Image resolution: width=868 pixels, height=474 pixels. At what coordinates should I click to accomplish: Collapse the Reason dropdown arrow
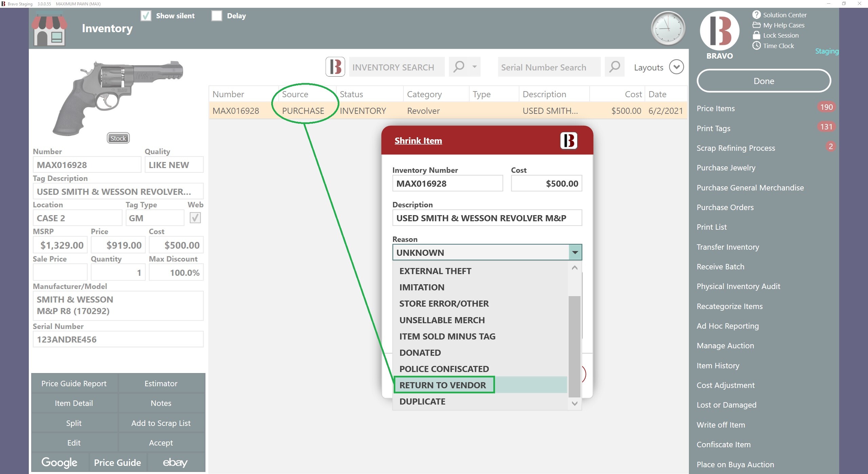coord(575,252)
